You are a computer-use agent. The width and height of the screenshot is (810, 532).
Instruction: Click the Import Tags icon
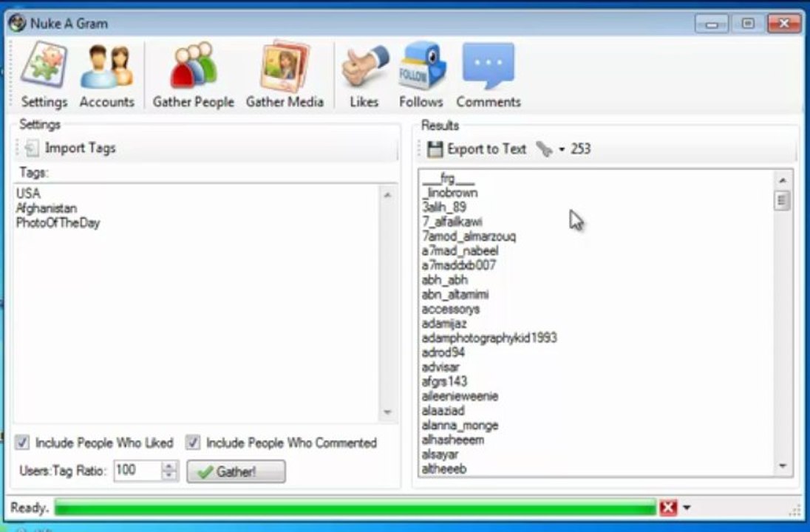point(31,149)
